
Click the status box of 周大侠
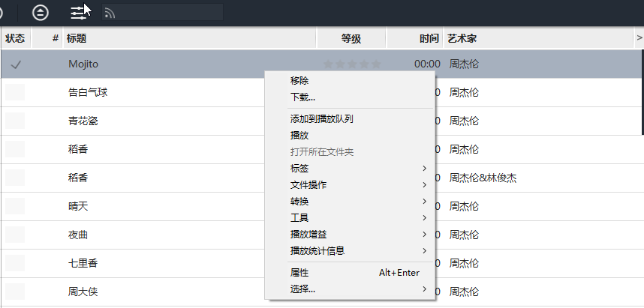[x=15, y=292]
